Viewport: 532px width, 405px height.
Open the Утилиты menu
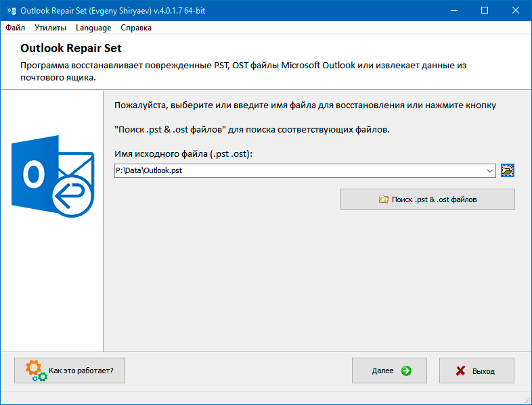[x=50, y=28]
